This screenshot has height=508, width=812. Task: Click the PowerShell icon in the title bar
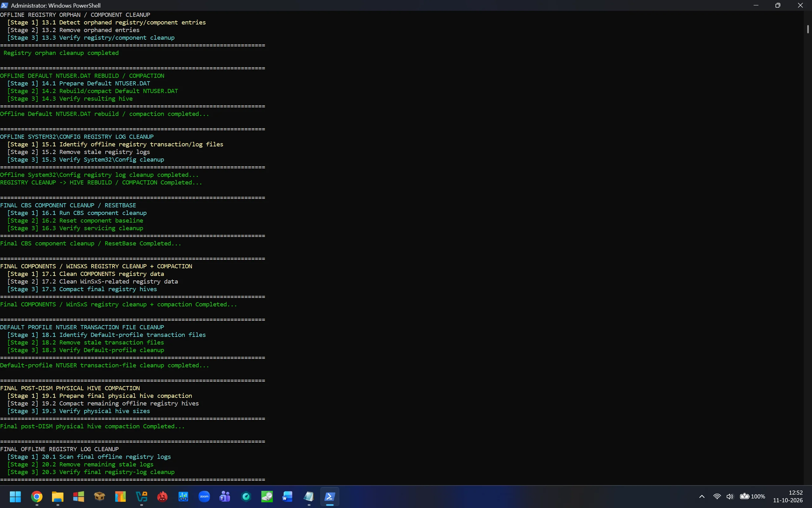[4, 5]
